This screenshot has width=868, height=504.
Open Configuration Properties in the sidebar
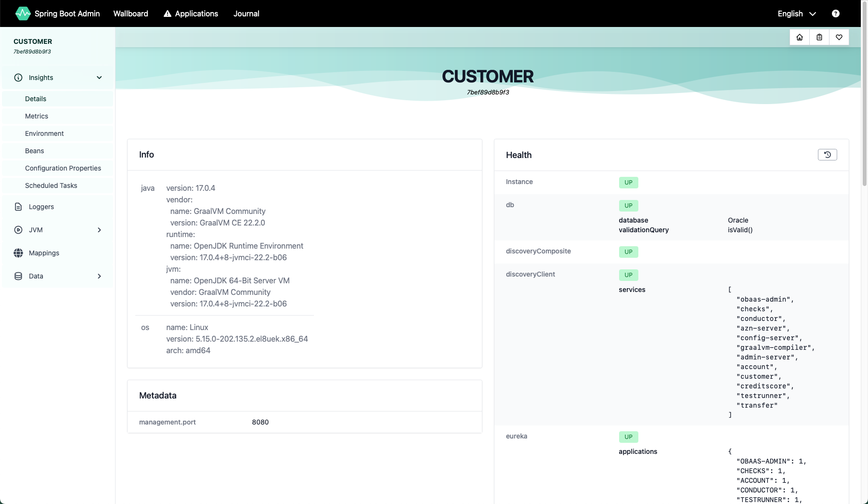63,168
